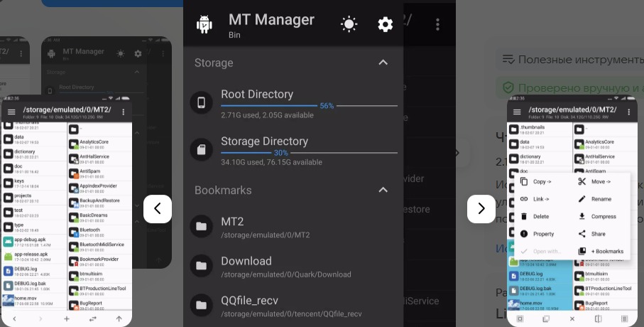This screenshot has height=327, width=644.
Task: Click the Полезные инструменты tag
Action: pyautogui.click(x=569, y=60)
